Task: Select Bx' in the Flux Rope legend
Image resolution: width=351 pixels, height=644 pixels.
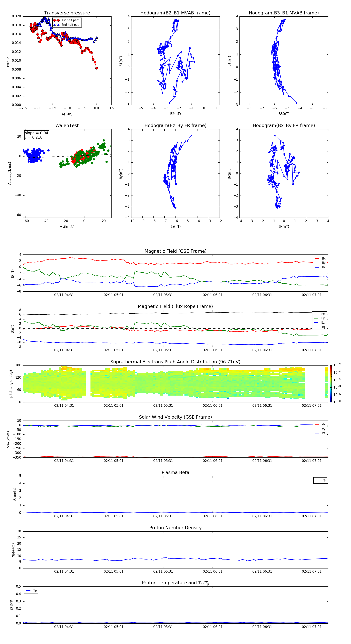Action: (x=320, y=314)
